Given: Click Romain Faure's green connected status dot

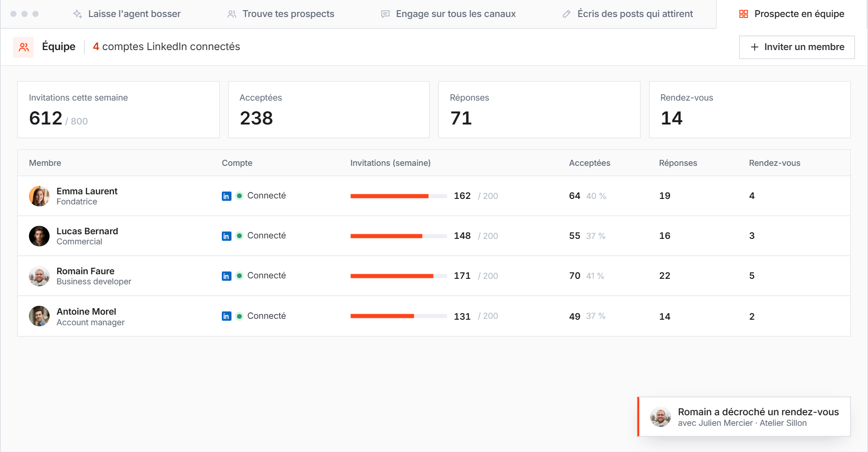Looking at the screenshot, I should click(239, 276).
